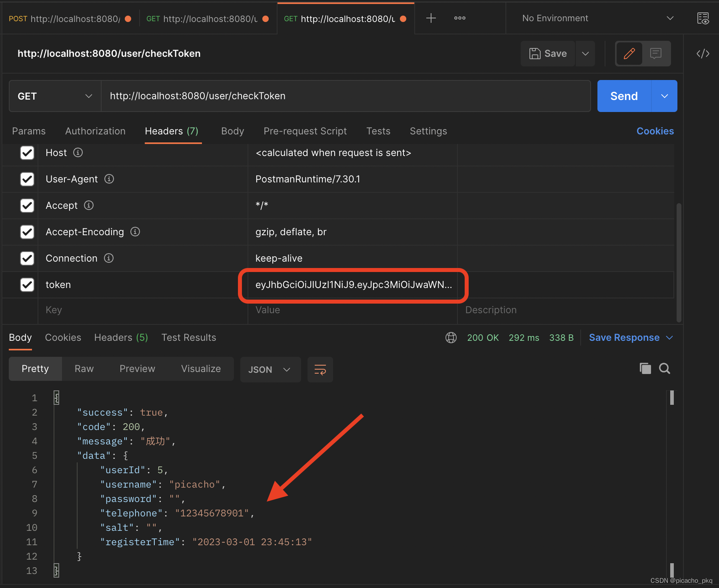The height and width of the screenshot is (588, 719).
Task: Click the 338 B response size
Action: coord(561,338)
